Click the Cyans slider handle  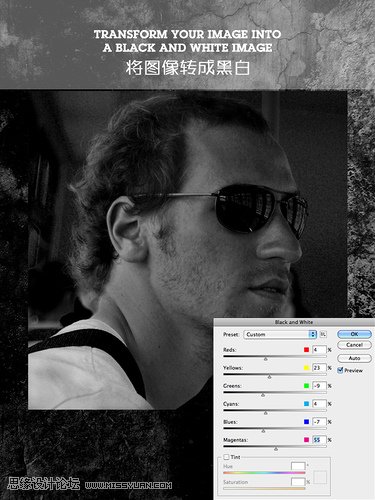pyautogui.click(x=266, y=413)
